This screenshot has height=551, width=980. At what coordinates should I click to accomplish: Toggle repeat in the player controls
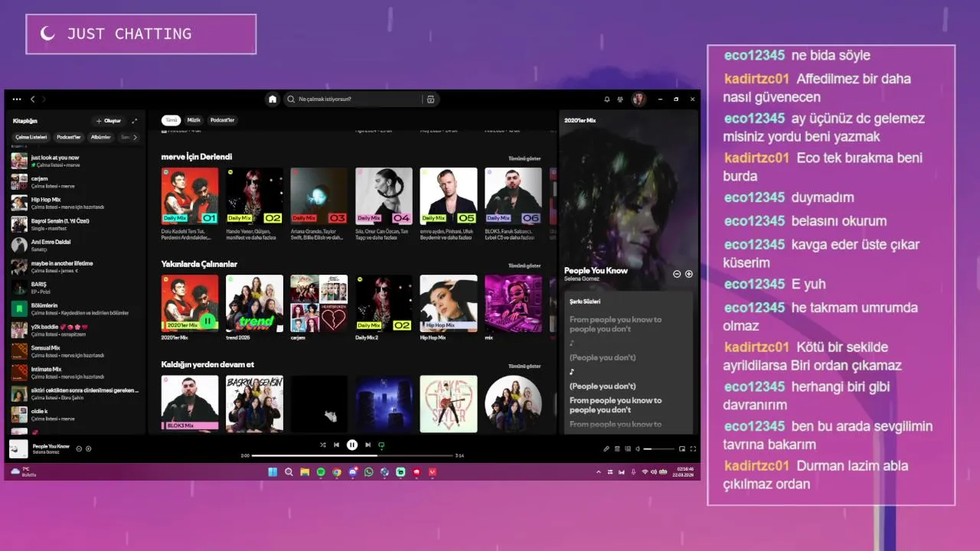pos(381,445)
